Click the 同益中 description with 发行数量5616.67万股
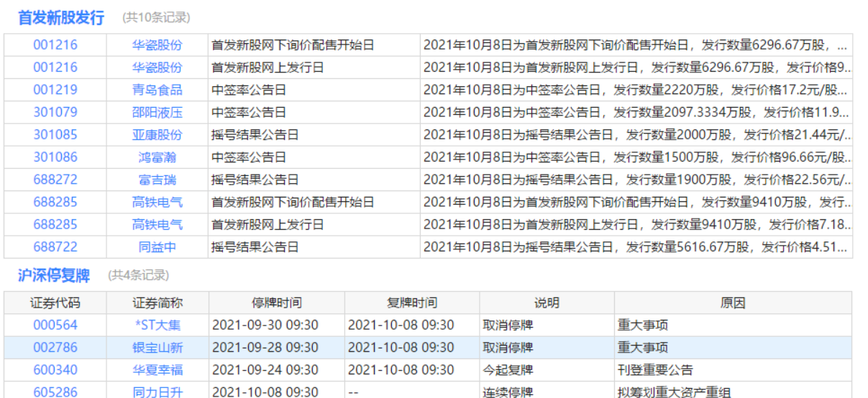This screenshot has width=868, height=398. click(x=636, y=247)
